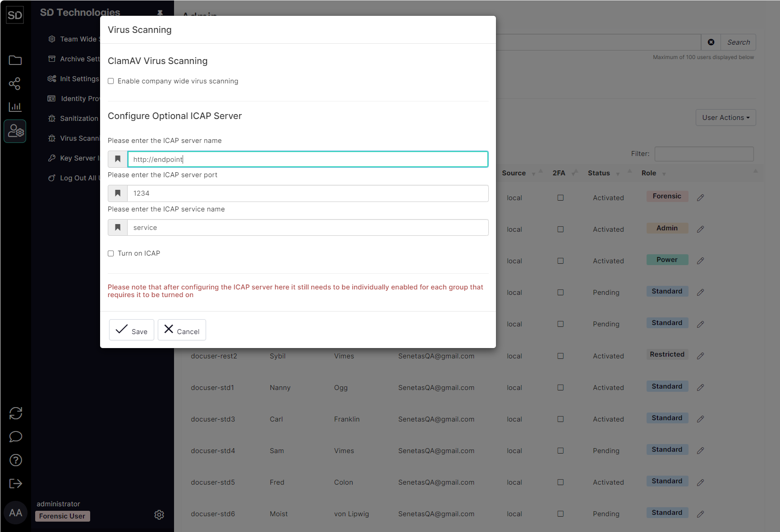Screen dimensions: 780x532
Task: Open Key Server menu item
Action: 74,158
